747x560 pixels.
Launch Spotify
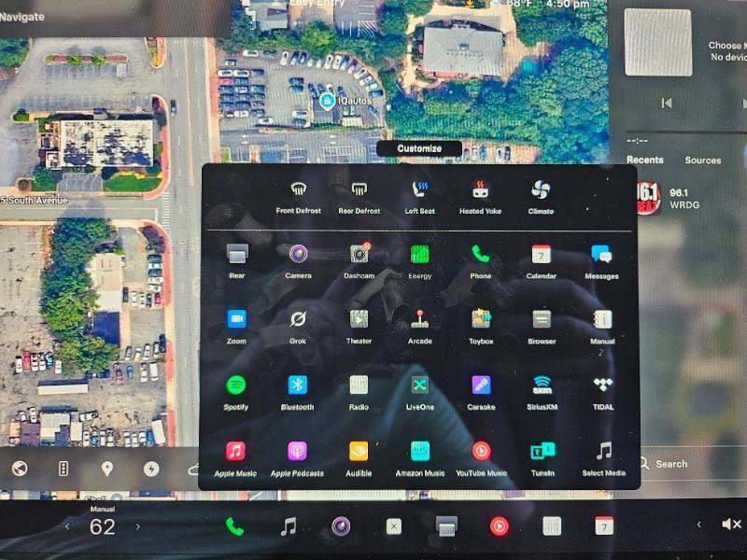(x=236, y=392)
